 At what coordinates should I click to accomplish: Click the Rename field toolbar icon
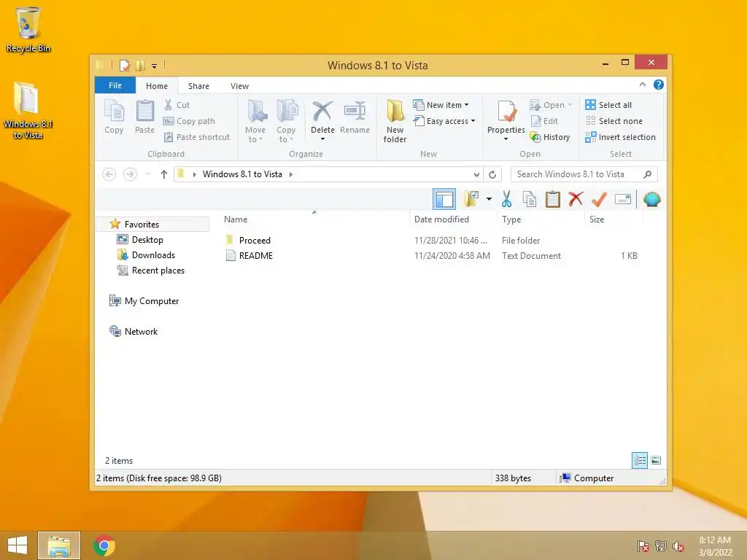pyautogui.click(x=623, y=200)
